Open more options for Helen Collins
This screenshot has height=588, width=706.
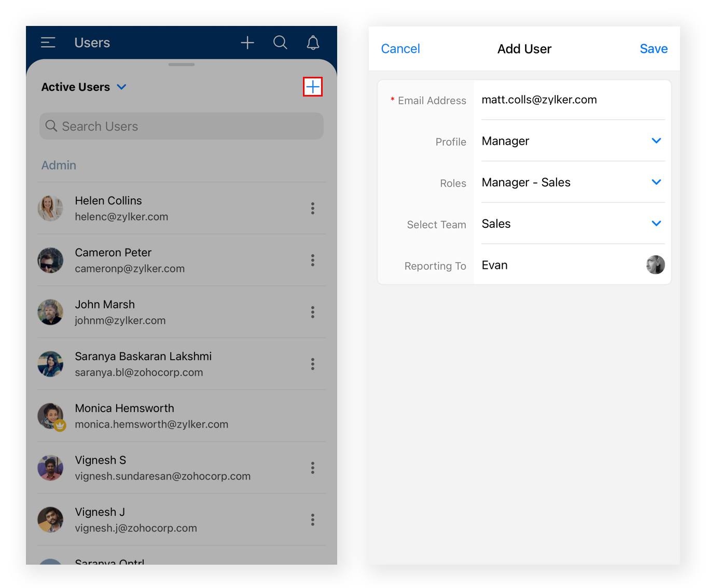312,208
